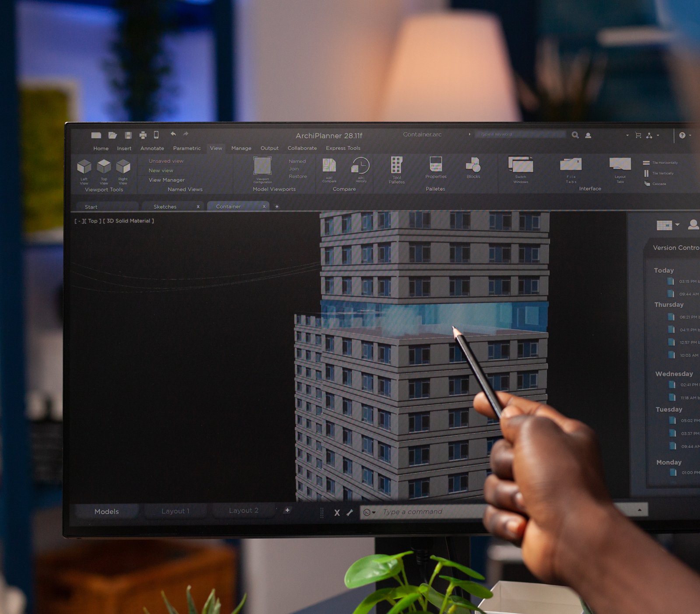This screenshot has width=700, height=614.
Task: Open Viewport Configuration
Action: 262,166
